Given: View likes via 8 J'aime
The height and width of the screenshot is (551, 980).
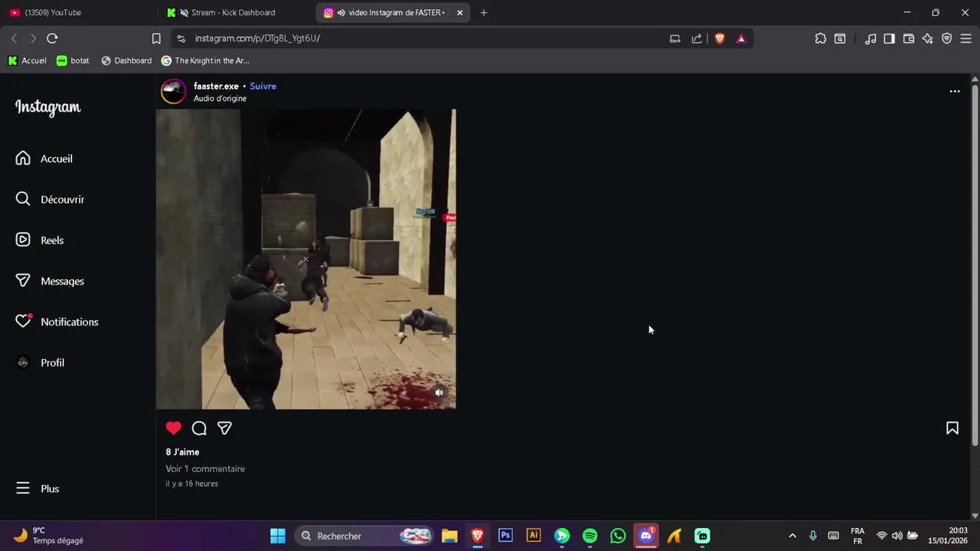Looking at the screenshot, I should coord(182,452).
